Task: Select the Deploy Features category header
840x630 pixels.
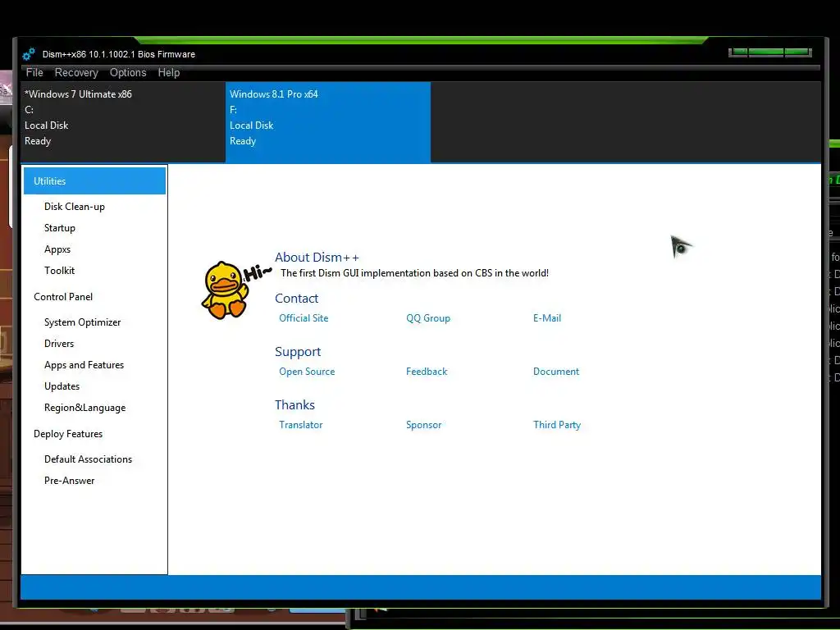Action: 68,434
